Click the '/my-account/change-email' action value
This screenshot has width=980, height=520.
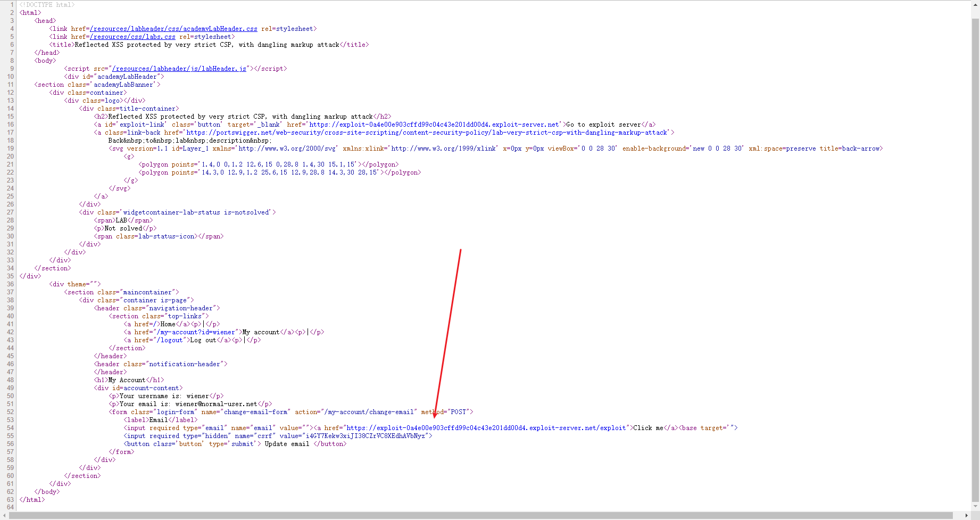tap(369, 412)
